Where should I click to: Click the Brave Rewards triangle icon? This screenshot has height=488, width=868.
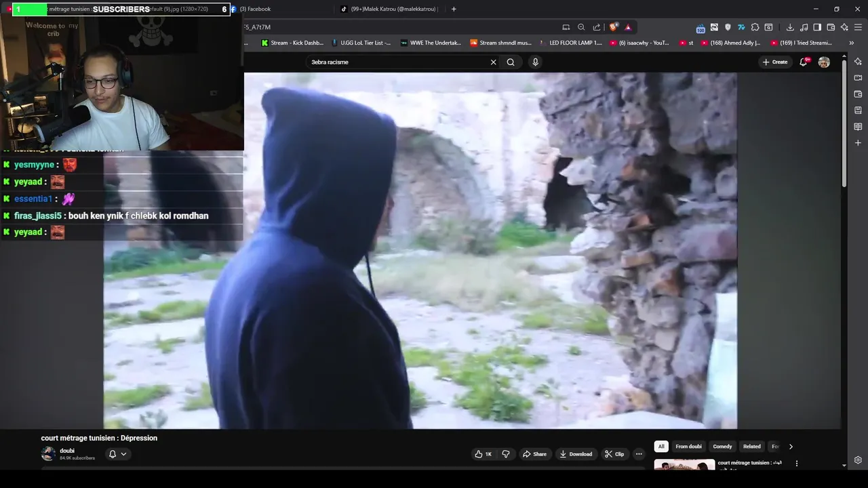coord(628,27)
